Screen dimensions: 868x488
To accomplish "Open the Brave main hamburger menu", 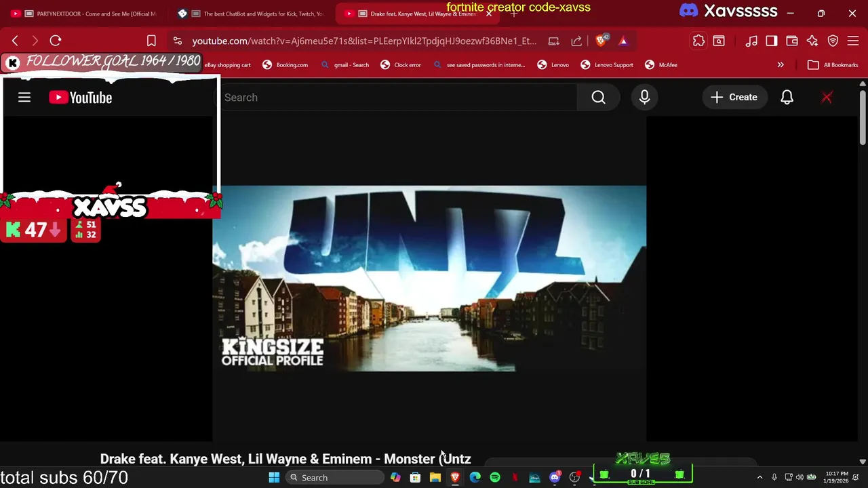I will 853,41.
